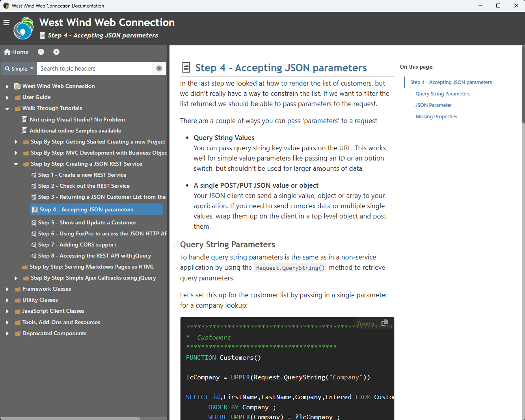
Task: Collapse the Walk Through Tutorials node
Action: (7, 108)
